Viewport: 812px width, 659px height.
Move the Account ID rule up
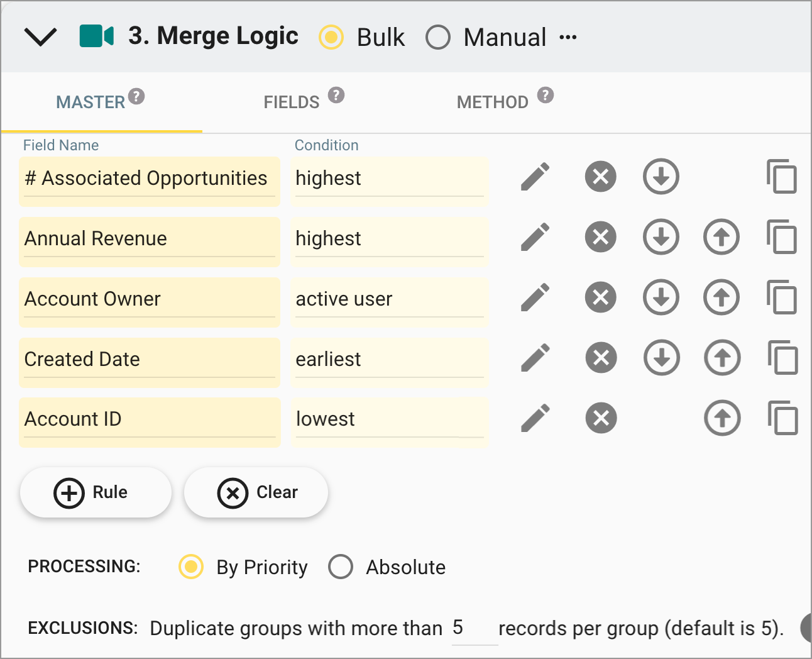click(721, 418)
